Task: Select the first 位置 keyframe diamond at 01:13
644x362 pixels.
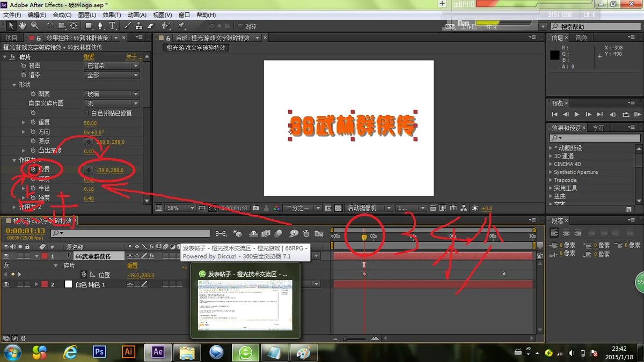Action: [364, 274]
